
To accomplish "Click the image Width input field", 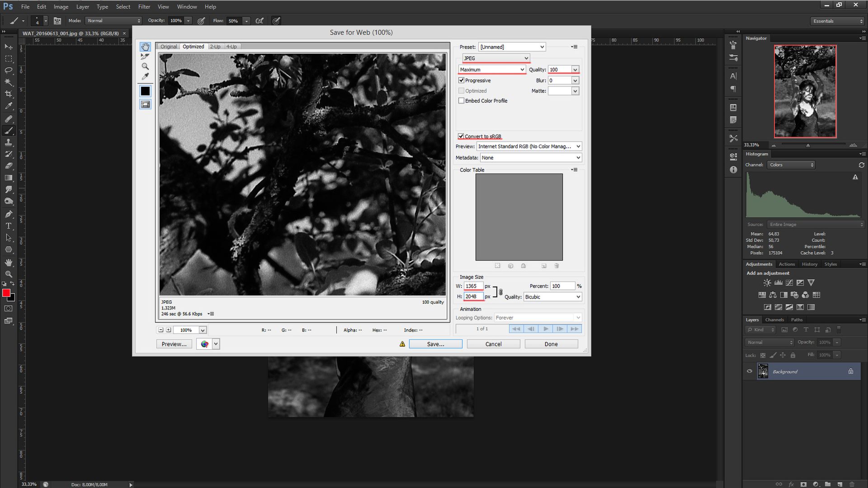I will click(473, 286).
